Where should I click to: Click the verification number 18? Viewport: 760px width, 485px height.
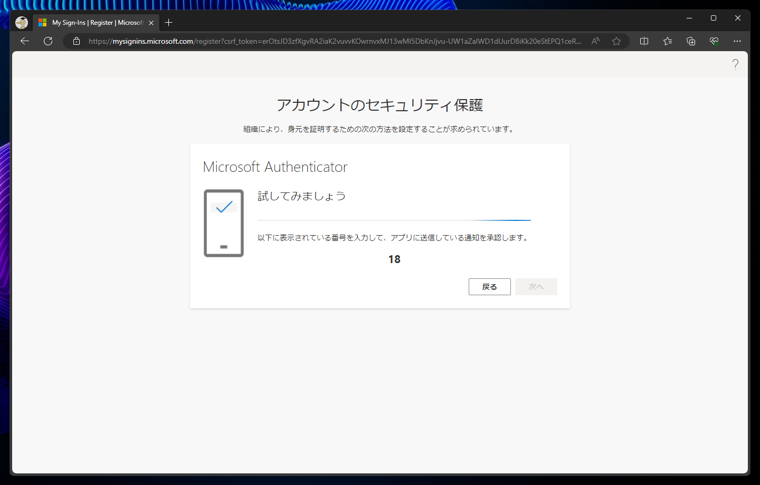394,259
